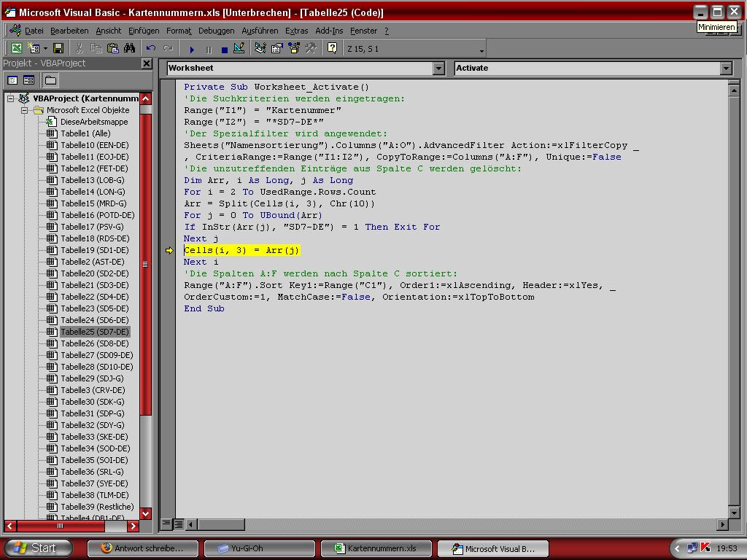Image resolution: width=747 pixels, height=560 pixels.
Task: Click Microsoft Visual B… taskbar button
Action: click(493, 548)
